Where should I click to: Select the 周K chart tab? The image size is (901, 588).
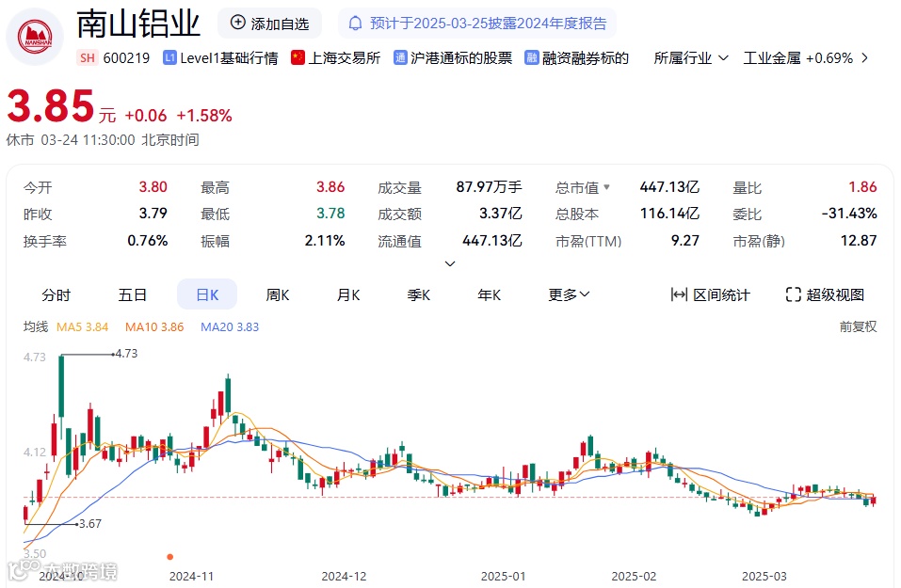278,295
